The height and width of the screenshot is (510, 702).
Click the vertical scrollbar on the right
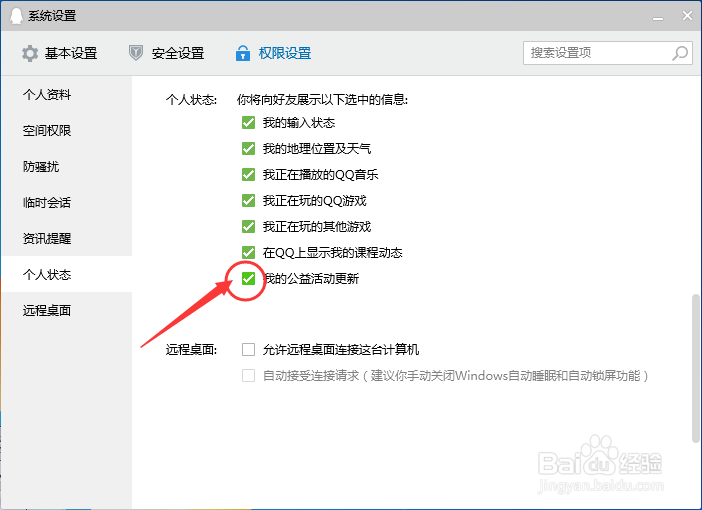(695, 368)
